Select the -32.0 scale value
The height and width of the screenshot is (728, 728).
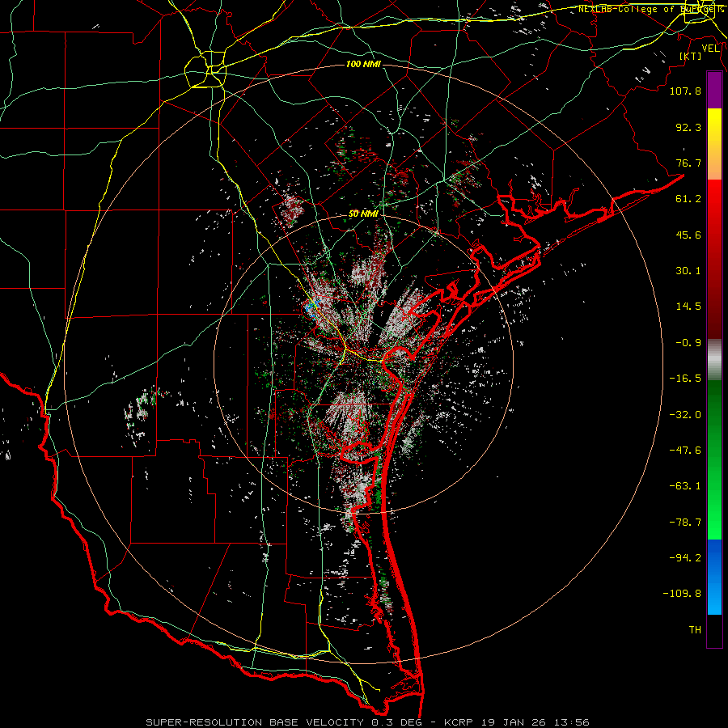tap(685, 415)
